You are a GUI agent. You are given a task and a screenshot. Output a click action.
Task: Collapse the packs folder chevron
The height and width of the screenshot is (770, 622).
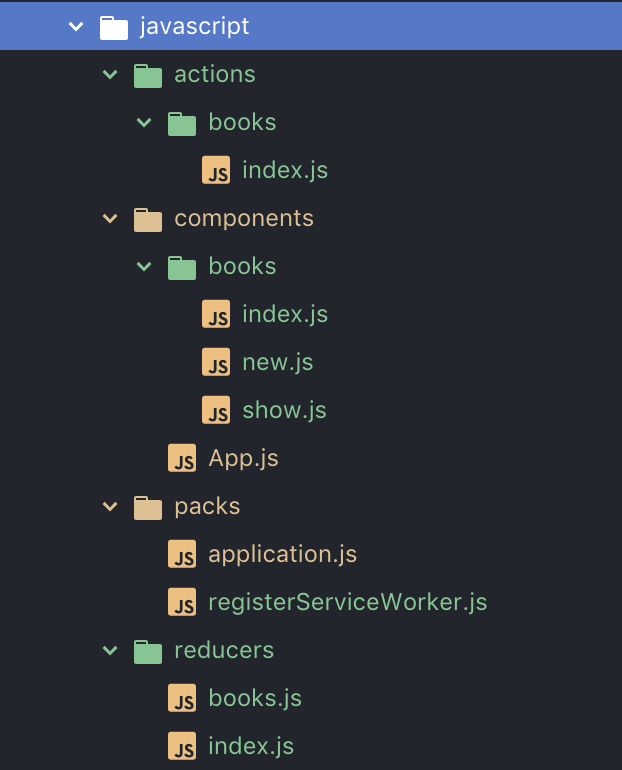click(x=110, y=507)
